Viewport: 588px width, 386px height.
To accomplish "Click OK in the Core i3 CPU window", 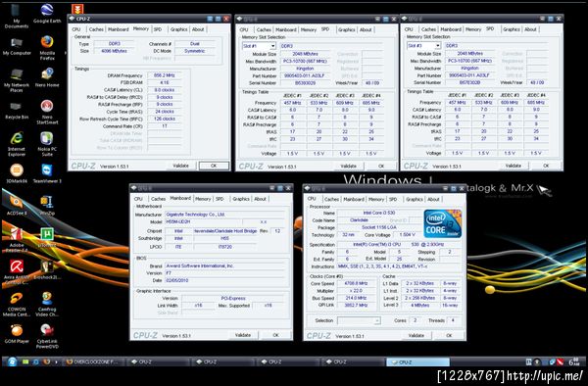I will (449, 335).
